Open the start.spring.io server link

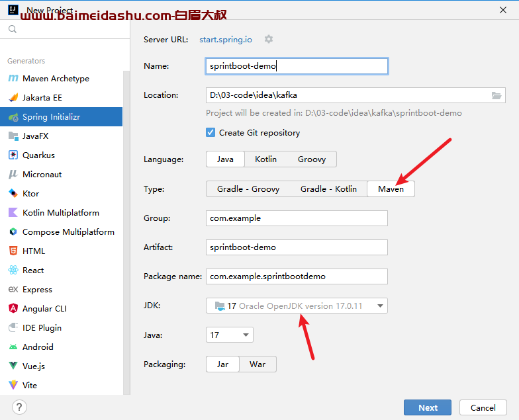(x=226, y=40)
